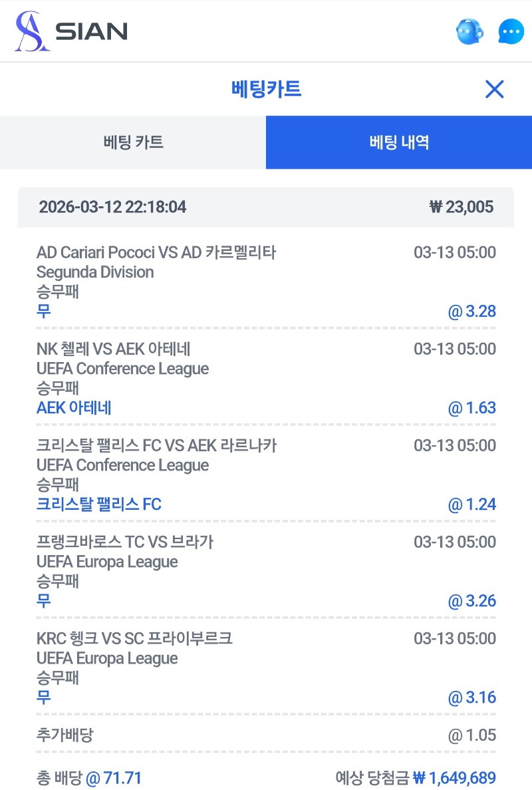Screen dimensions: 532x790
Task: Click the ₩ 23,005 bet amount
Action: tap(462, 207)
